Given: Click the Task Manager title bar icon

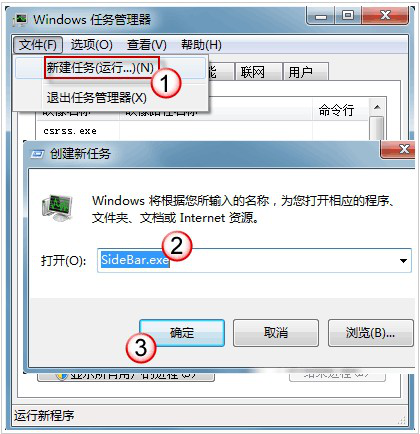Looking at the screenshot, I should (x=19, y=20).
